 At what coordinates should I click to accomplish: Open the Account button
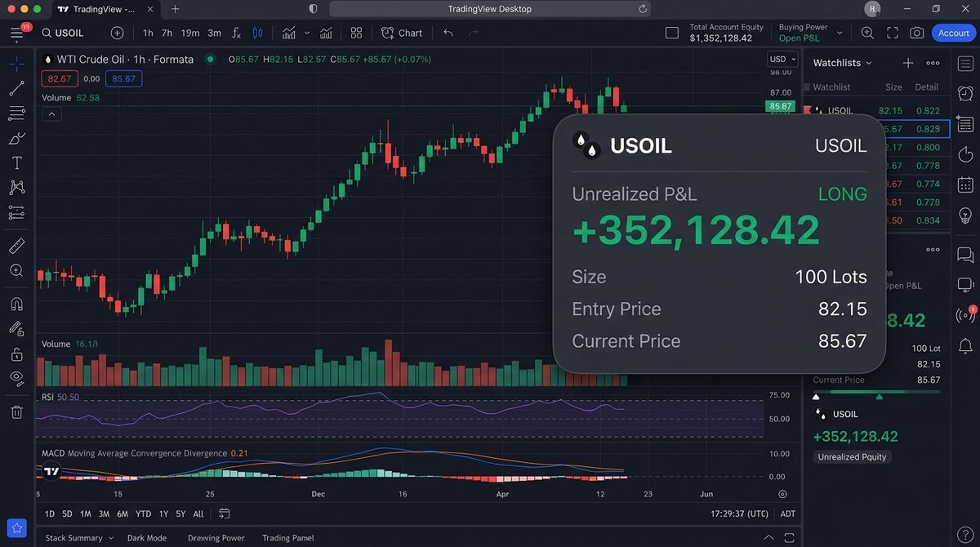953,33
